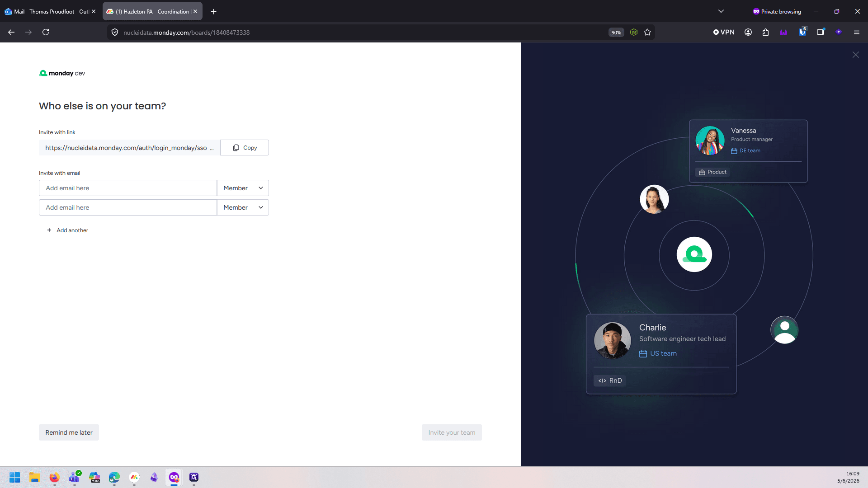
Task: Bookmark this page with the star
Action: click(x=647, y=32)
